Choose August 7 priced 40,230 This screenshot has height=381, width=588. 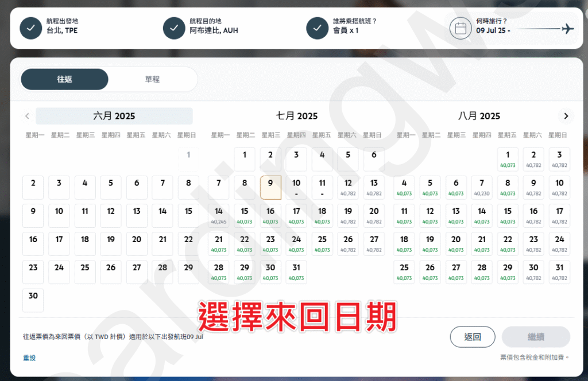pyautogui.click(x=482, y=187)
